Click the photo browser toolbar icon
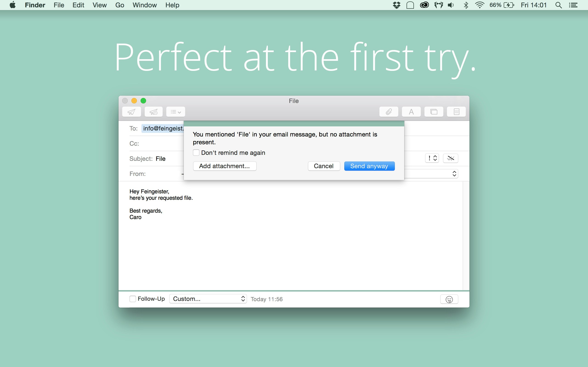 pyautogui.click(x=434, y=112)
